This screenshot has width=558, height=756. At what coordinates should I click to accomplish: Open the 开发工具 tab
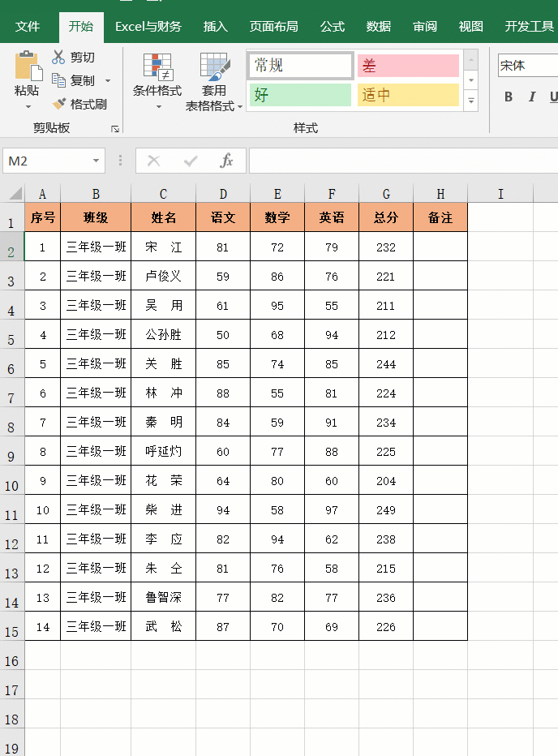pyautogui.click(x=529, y=27)
